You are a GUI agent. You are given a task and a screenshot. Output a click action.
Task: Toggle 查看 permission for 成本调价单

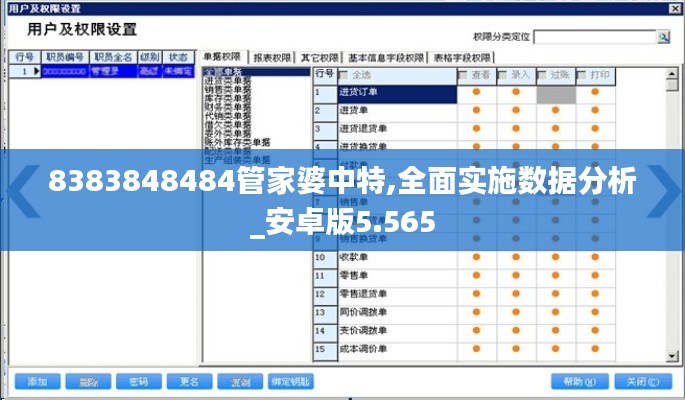[476, 349]
